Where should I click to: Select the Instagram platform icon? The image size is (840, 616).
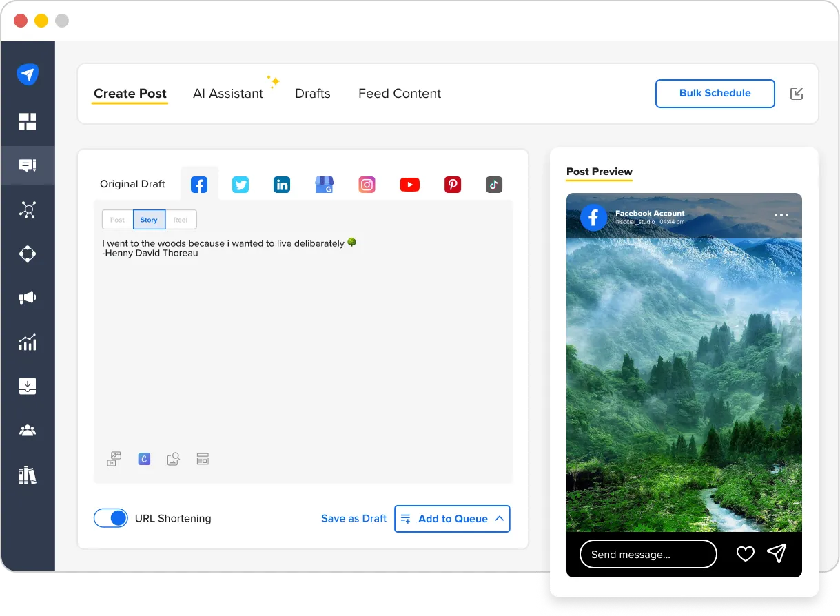coord(367,185)
